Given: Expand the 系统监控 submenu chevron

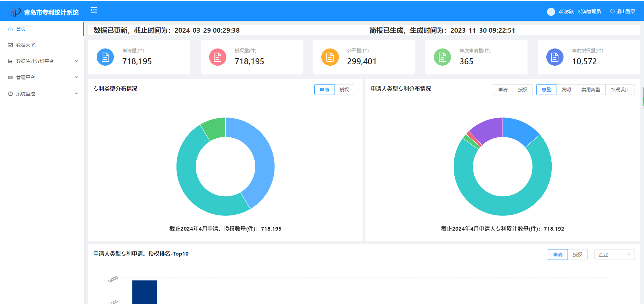Looking at the screenshot, I should pyautogui.click(x=76, y=94).
